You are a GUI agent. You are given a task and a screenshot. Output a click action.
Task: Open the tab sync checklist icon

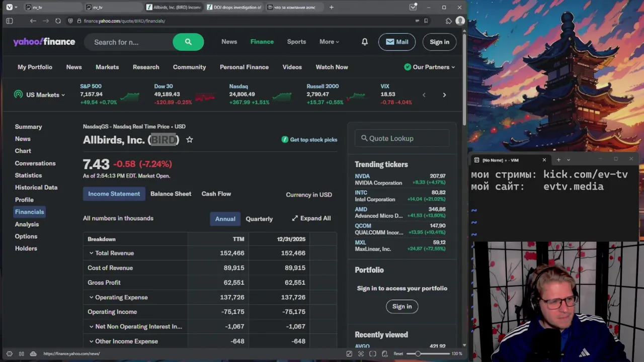point(413,7)
